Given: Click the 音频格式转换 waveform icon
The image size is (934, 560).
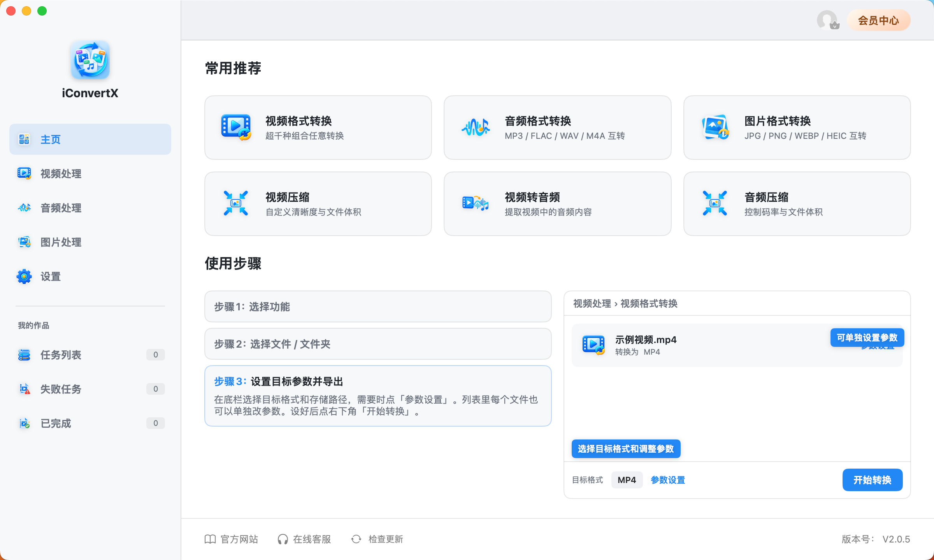Looking at the screenshot, I should click(475, 127).
